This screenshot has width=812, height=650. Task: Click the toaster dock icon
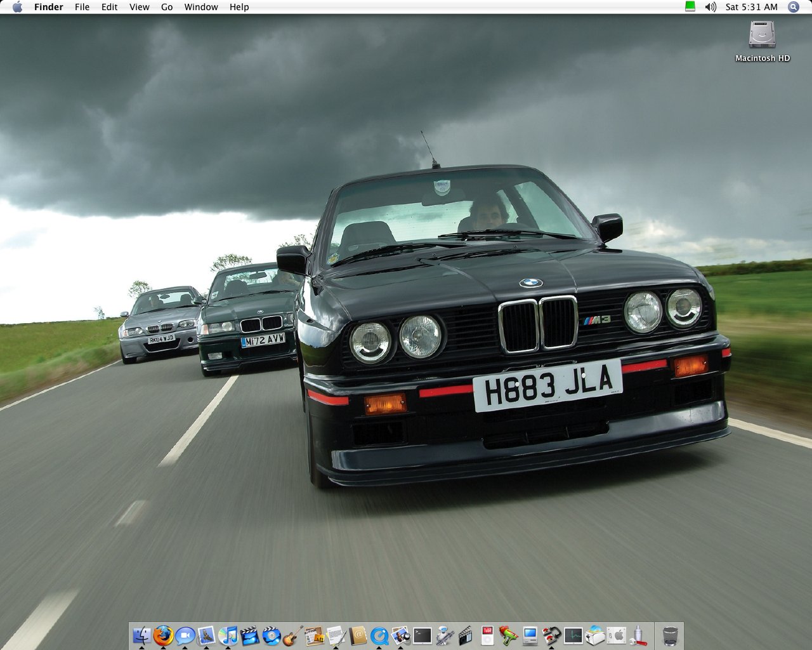click(x=594, y=635)
